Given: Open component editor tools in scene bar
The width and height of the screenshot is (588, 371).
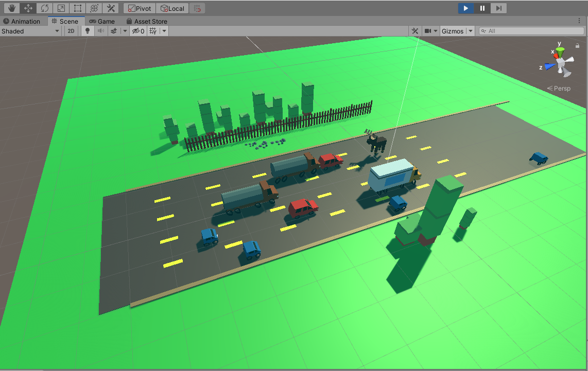Looking at the screenshot, I should click(x=415, y=31).
